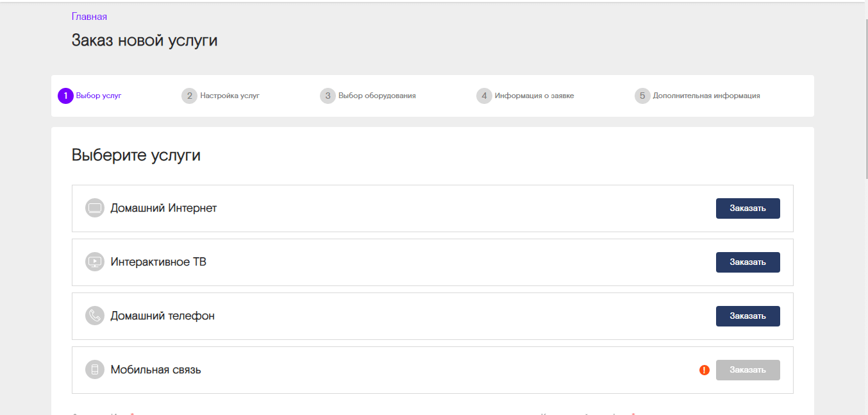The image size is (868, 415).
Task: Order Домашний Интернет with Заказать button
Action: tap(747, 208)
